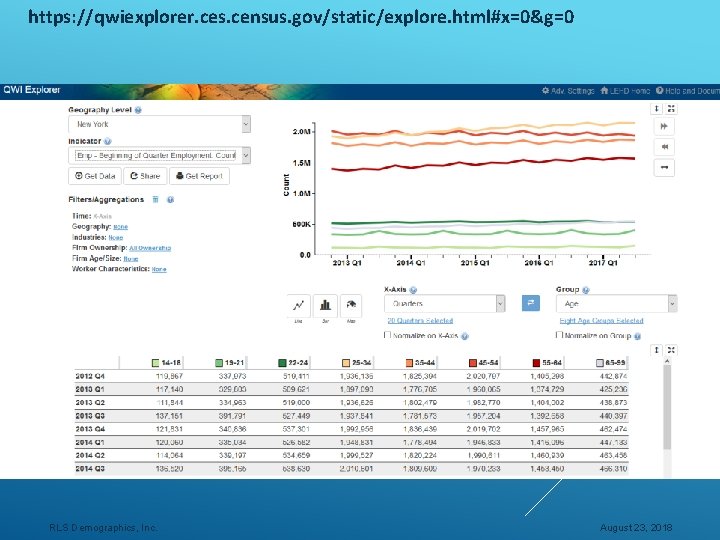Click Industries filter None link
This screenshot has width=720, height=540.
pyautogui.click(x=116, y=237)
